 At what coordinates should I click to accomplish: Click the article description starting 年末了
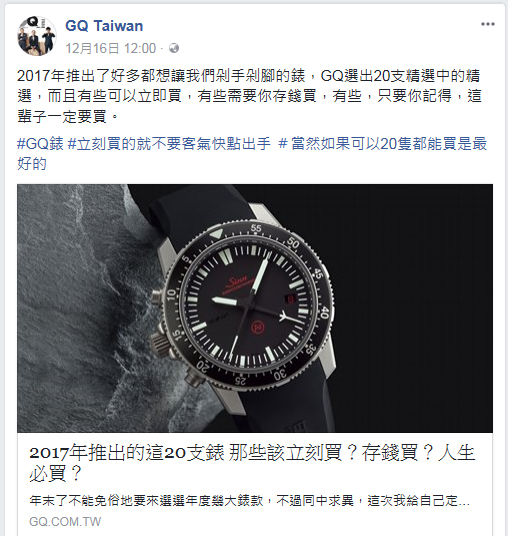click(249, 501)
